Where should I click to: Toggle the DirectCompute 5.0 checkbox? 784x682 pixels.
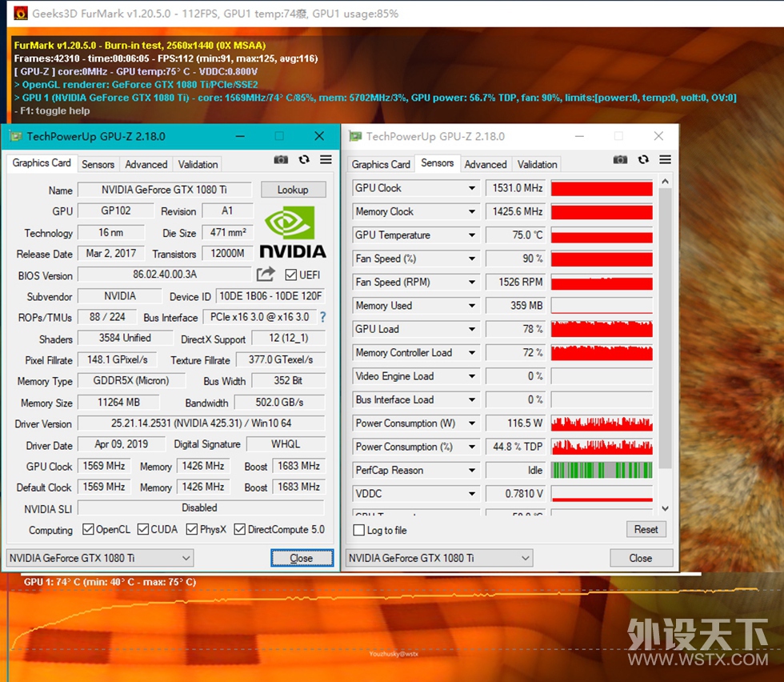[239, 529]
